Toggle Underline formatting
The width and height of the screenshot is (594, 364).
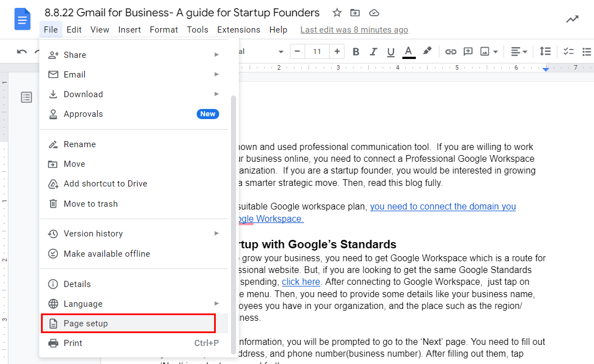pos(391,52)
